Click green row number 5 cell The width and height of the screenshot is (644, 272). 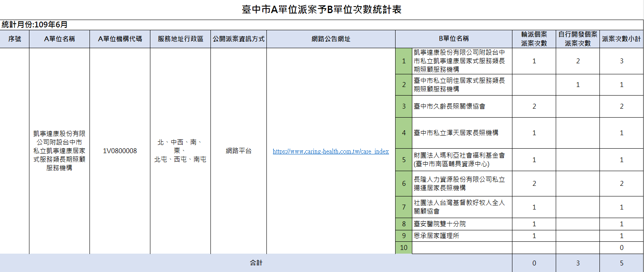pos(404,160)
